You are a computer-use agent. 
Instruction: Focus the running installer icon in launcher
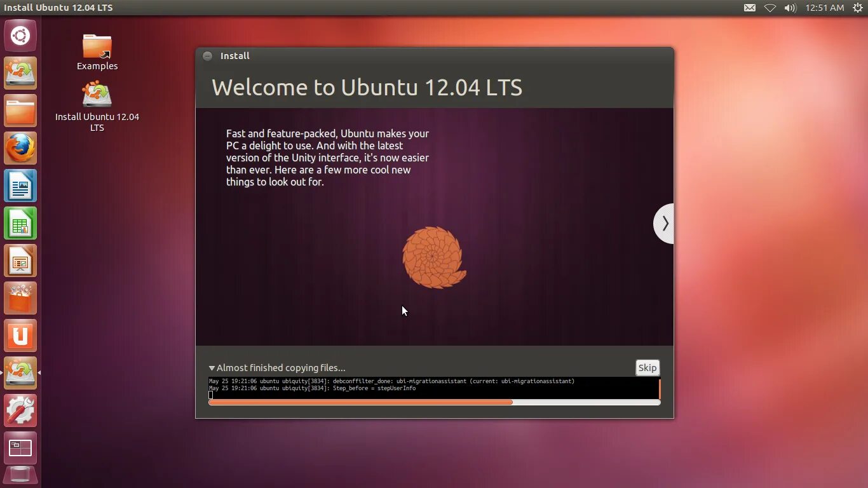20,373
